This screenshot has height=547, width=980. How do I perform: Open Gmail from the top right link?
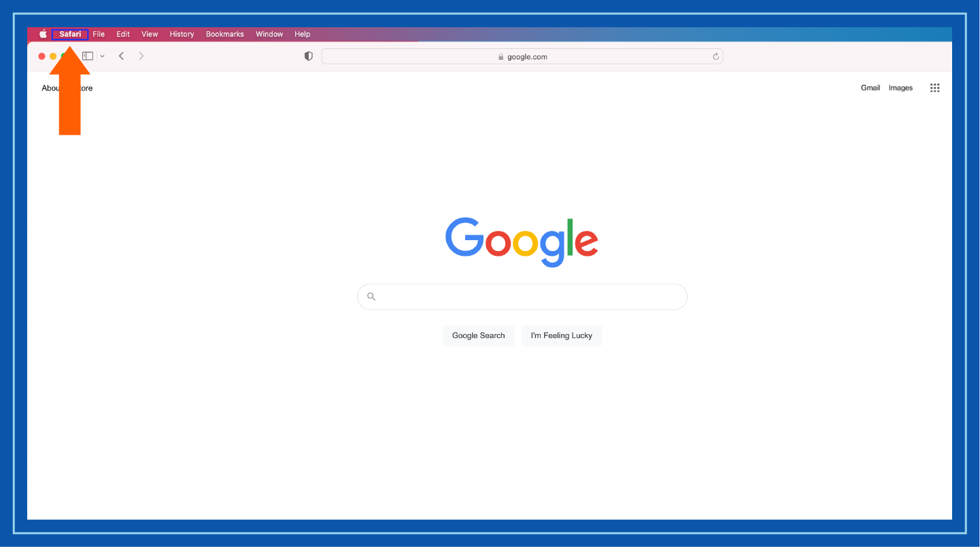point(870,87)
